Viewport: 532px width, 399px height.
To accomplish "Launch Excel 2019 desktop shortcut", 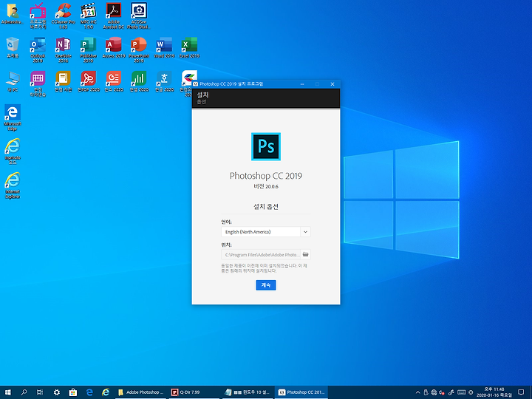I will pos(189,47).
